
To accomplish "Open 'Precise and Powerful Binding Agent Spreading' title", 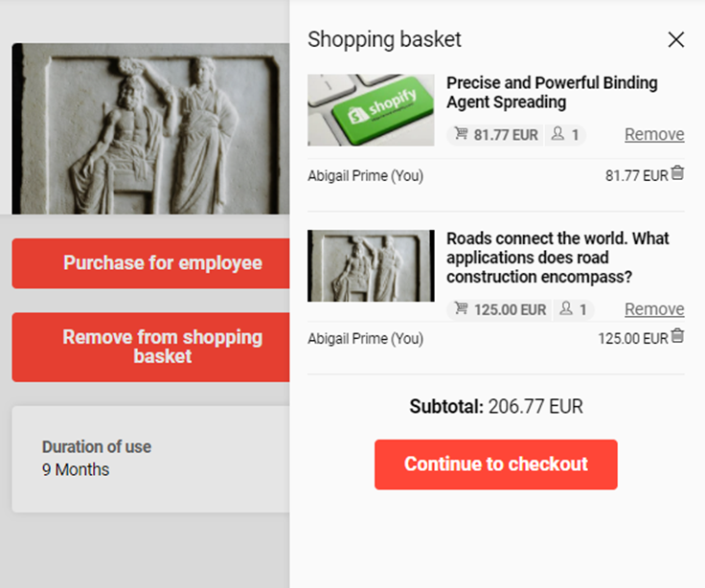I will [x=552, y=92].
